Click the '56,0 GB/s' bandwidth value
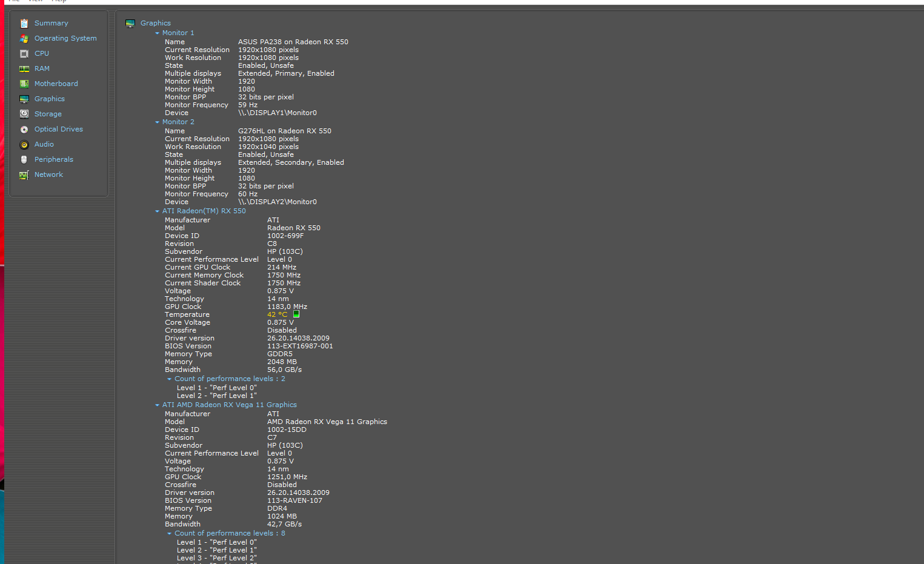Screen dimensions: 924x564 pos(284,370)
